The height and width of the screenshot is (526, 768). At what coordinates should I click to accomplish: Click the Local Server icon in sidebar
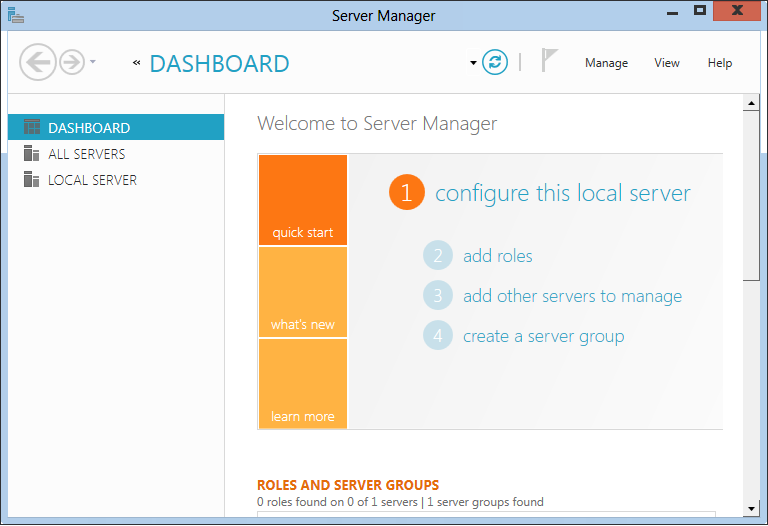(x=31, y=179)
